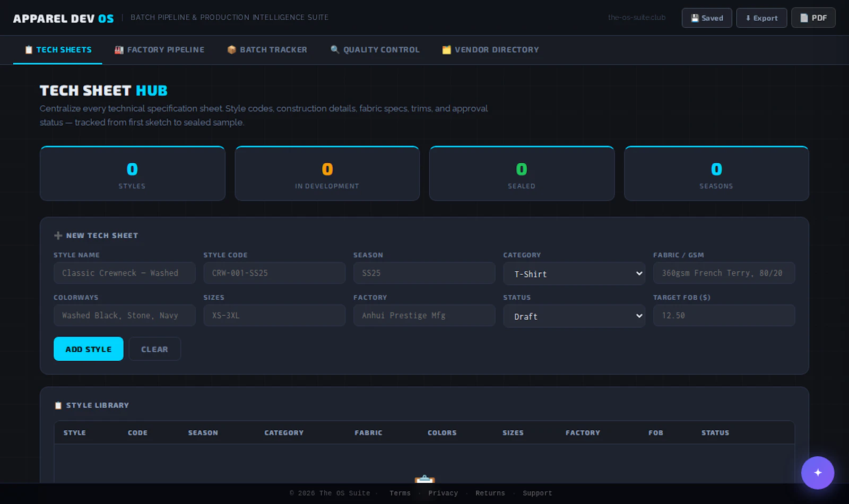
Task: Focus the Style Name input field
Action: coord(125,273)
